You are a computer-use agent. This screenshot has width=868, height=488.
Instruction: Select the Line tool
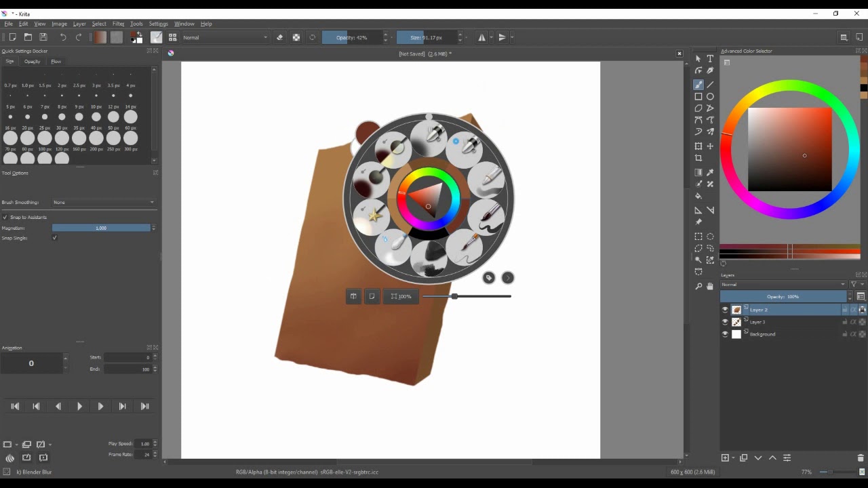click(x=710, y=85)
